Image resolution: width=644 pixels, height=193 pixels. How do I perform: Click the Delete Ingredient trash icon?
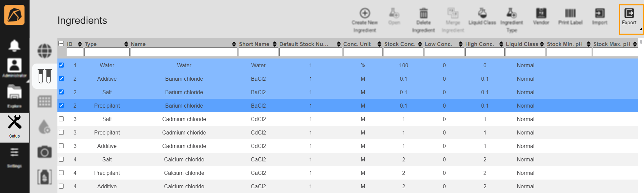pos(423,13)
